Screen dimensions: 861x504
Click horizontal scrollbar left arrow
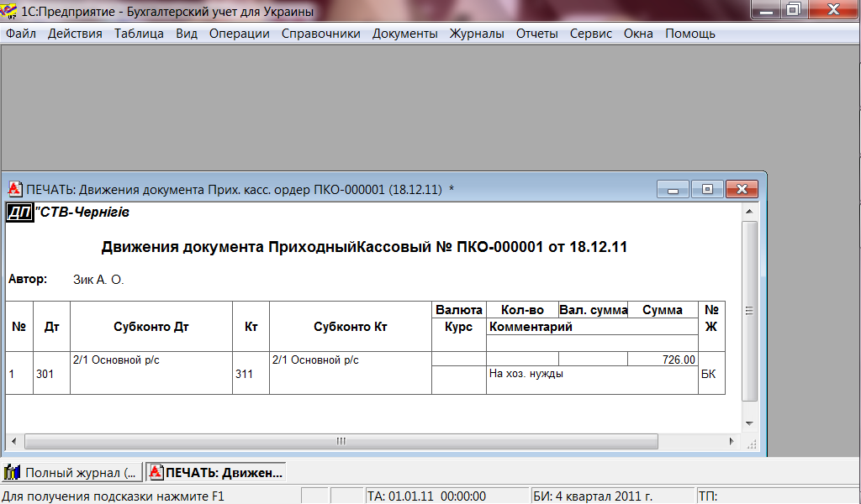click(x=13, y=442)
